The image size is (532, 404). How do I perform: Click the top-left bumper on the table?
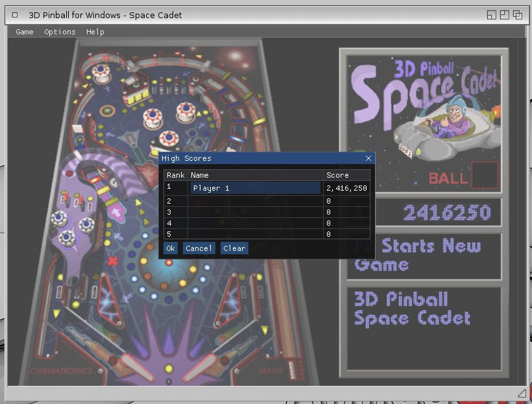[x=101, y=73]
